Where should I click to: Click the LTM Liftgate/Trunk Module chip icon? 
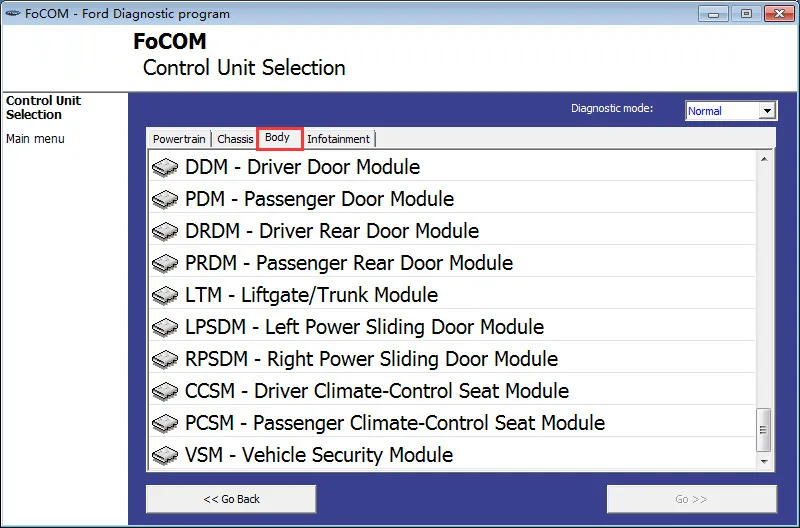165,295
